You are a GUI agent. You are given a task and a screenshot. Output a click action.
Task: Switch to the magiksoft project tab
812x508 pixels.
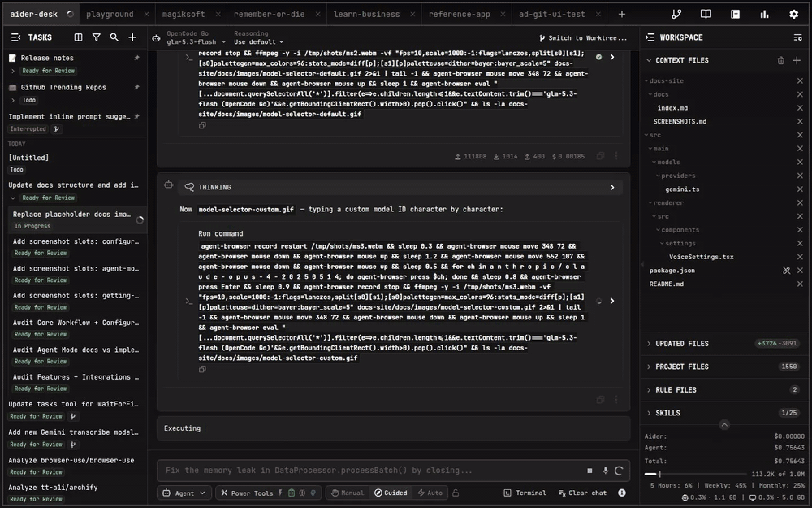pyautogui.click(x=184, y=14)
